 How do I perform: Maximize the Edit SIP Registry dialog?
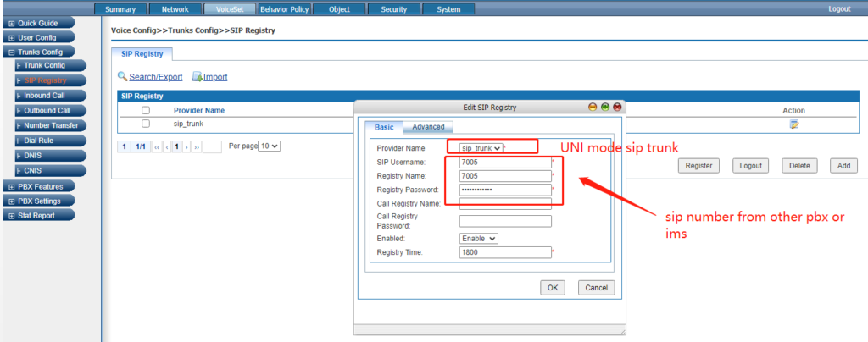(605, 108)
